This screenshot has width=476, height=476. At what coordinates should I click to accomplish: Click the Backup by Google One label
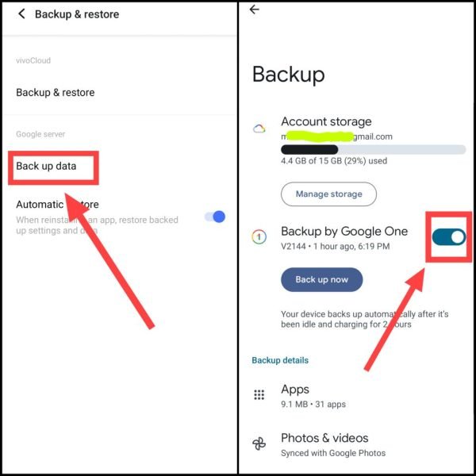[344, 232]
